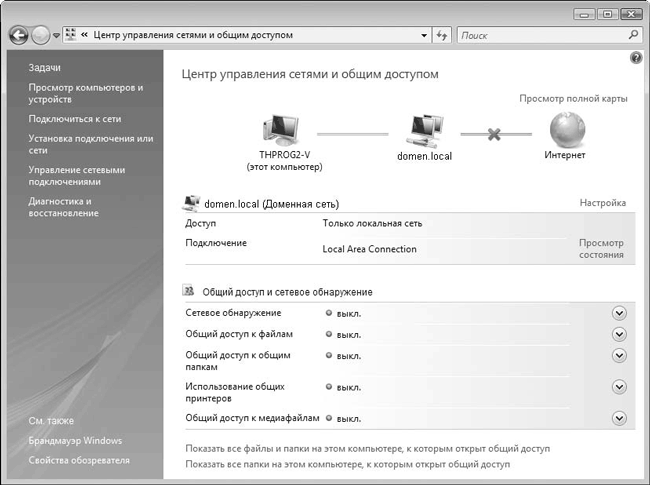Expand the Сетевое обнаружение settings
Image resolution: width=650 pixels, height=485 pixels.
[x=619, y=313]
